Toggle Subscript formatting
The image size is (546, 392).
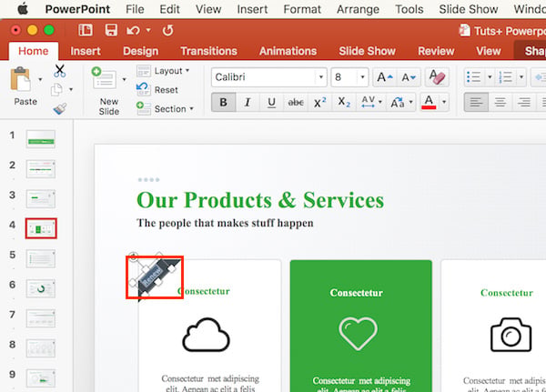[x=344, y=103]
